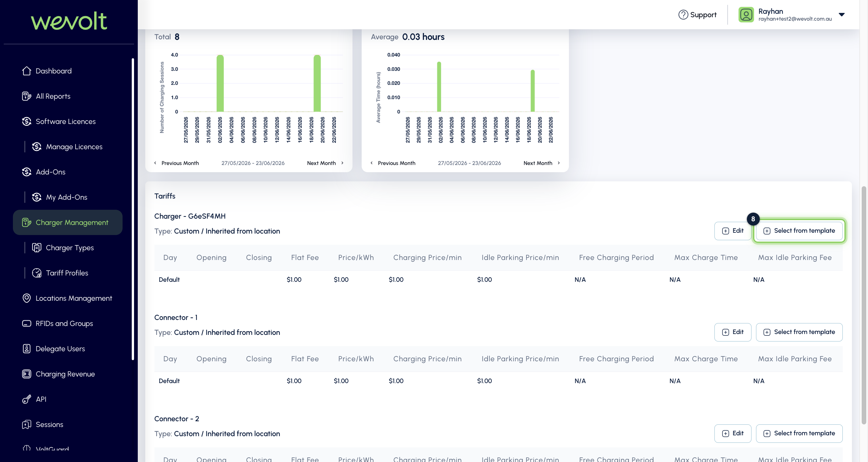Viewport: 868px width, 462px height.
Task: Open the Delegate Users menu item
Action: pos(60,349)
